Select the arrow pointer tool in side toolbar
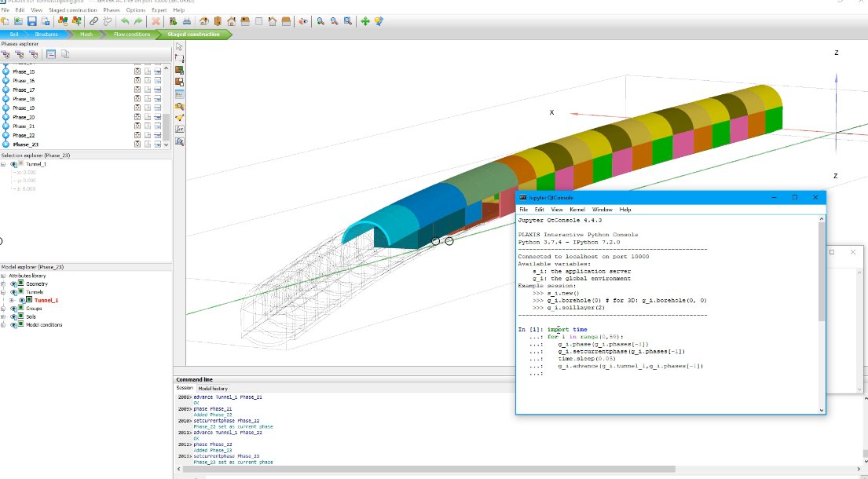Screen dimensions: 868x479 [179, 46]
